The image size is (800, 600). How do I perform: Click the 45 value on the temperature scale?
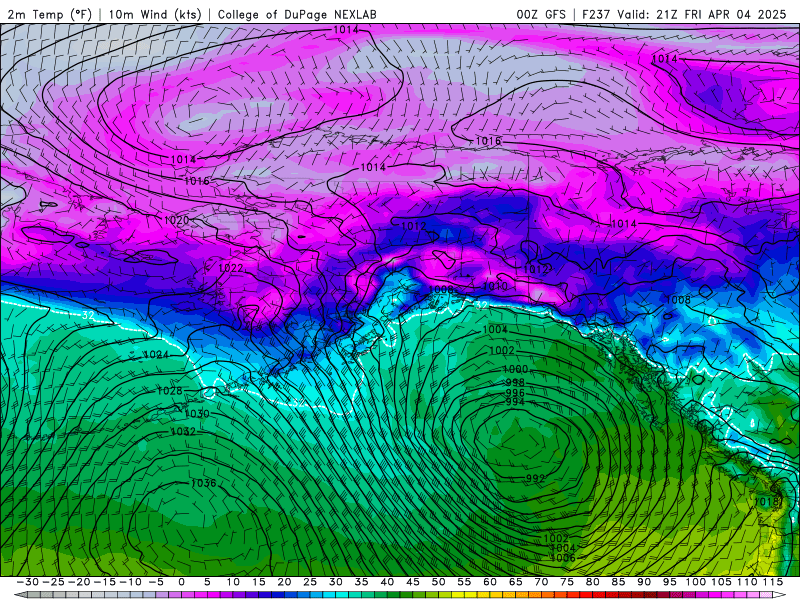click(413, 582)
